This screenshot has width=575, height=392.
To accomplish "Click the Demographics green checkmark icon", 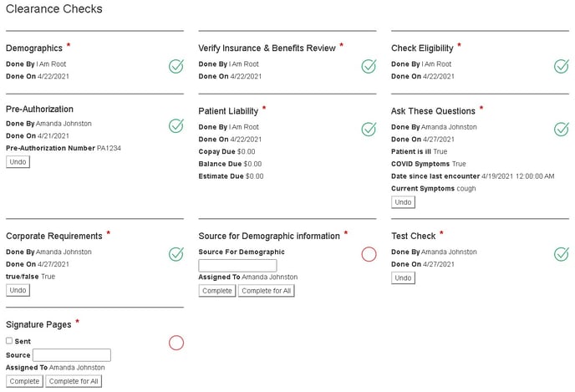I will tap(176, 66).
